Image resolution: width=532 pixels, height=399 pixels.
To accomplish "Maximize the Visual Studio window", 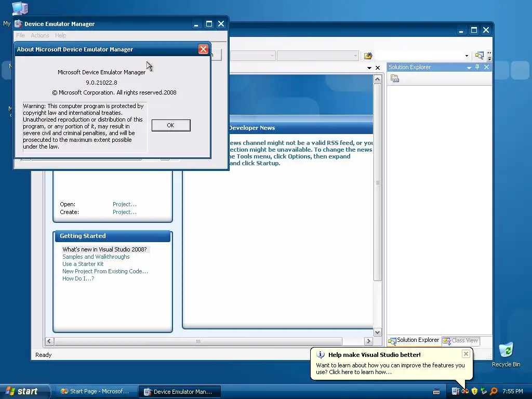I will [x=474, y=30].
